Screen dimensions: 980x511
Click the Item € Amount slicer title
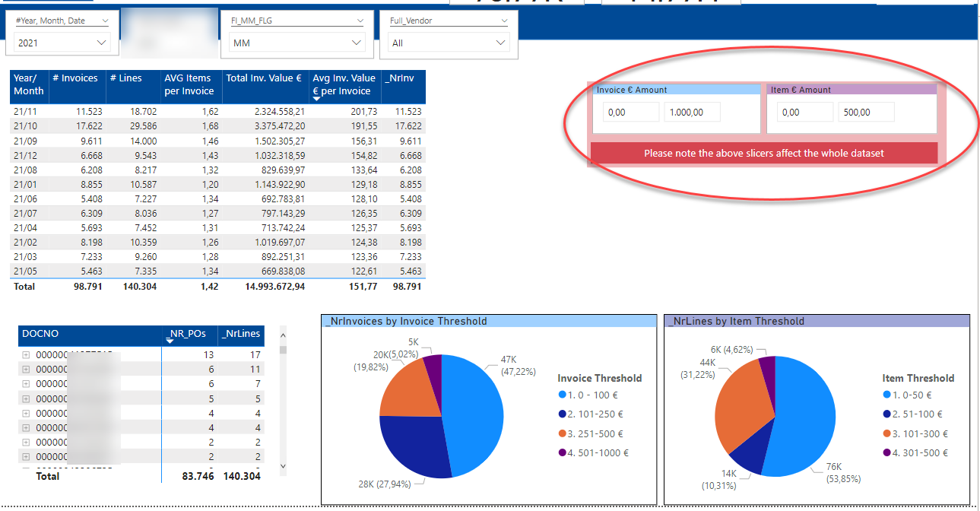pos(801,90)
